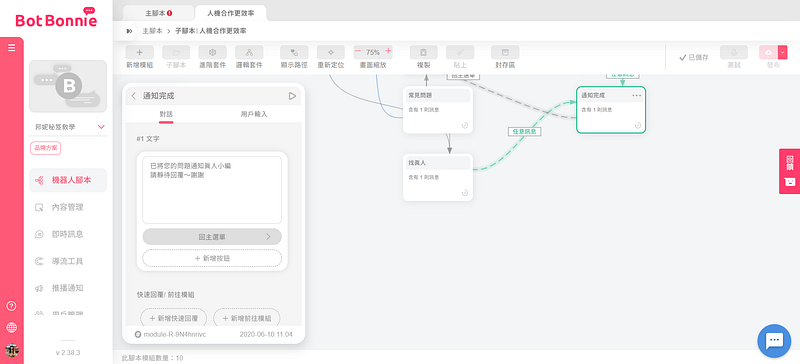The image size is (800, 364).
Task: Open the pink 回饋 feedback tab
Action: click(789, 172)
